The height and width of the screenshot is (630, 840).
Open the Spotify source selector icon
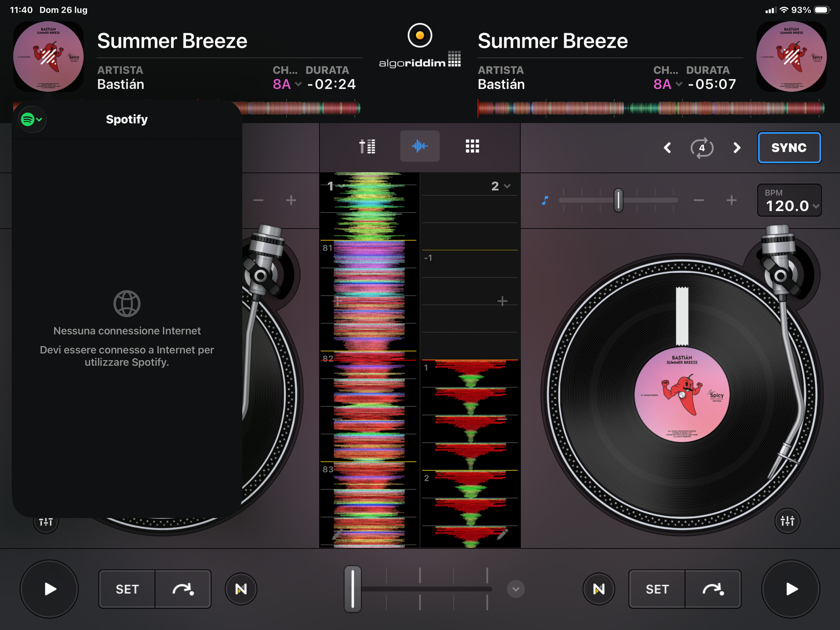coord(32,119)
